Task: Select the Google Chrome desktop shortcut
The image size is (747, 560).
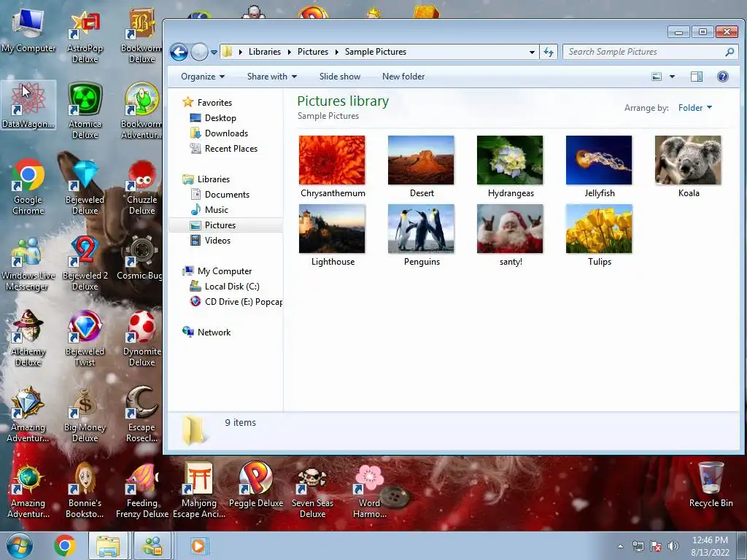Action: click(28, 187)
